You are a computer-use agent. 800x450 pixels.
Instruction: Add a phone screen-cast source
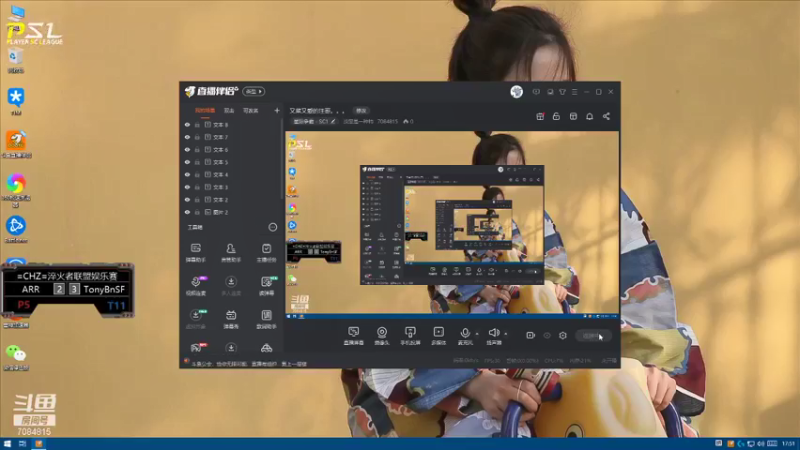tap(410, 336)
